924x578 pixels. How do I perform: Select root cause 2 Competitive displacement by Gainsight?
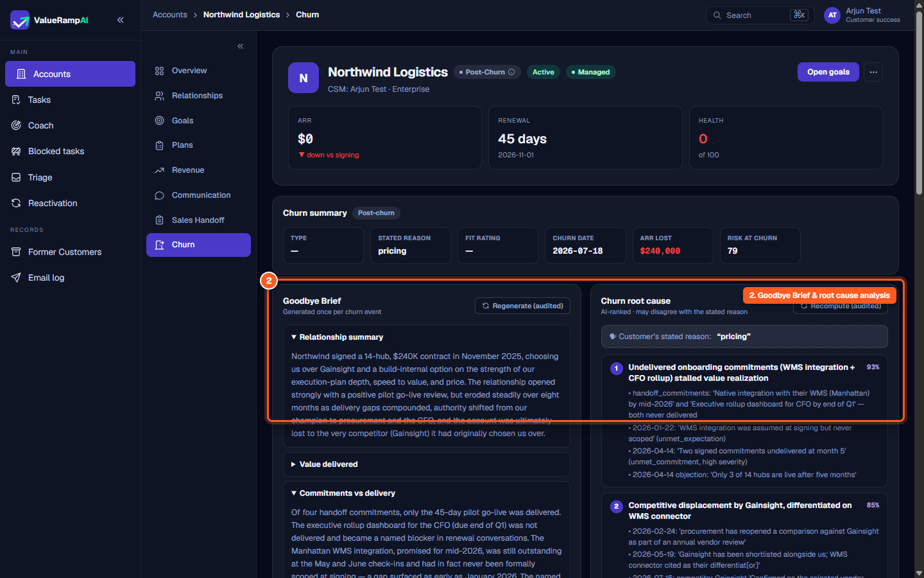[744, 536]
